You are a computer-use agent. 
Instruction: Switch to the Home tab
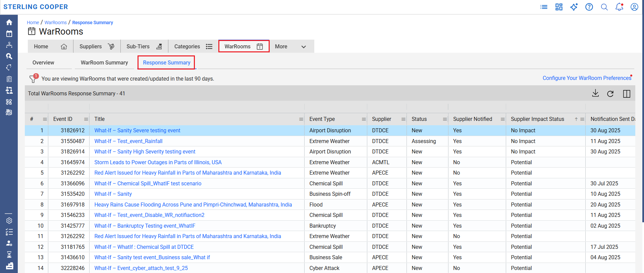(x=50, y=46)
